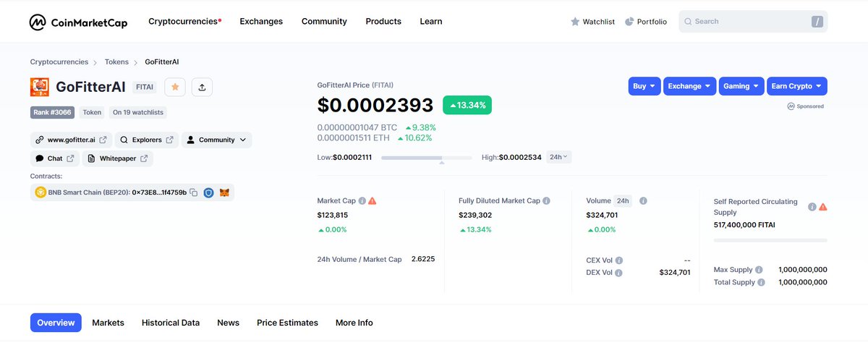Open the Exchange dropdown
The image size is (868, 348).
[690, 86]
